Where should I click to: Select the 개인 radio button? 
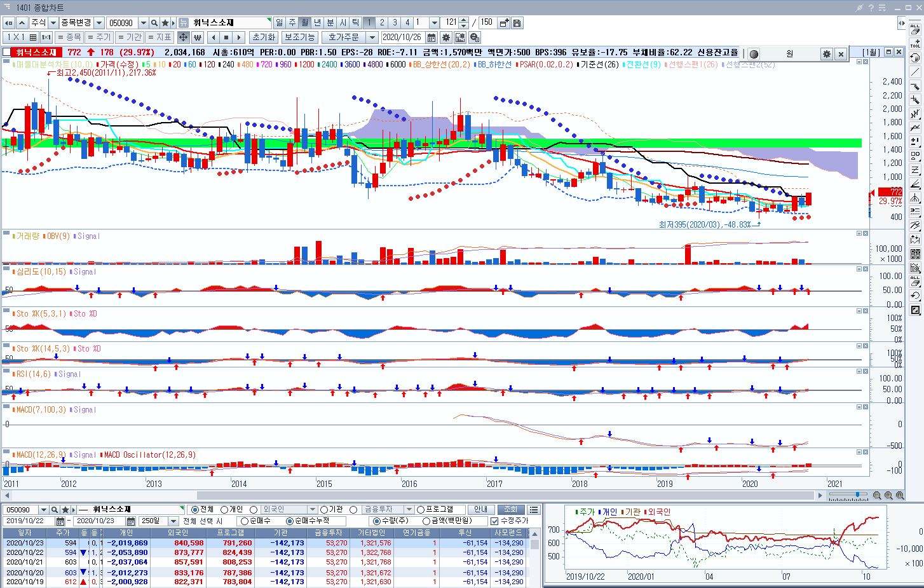224,510
